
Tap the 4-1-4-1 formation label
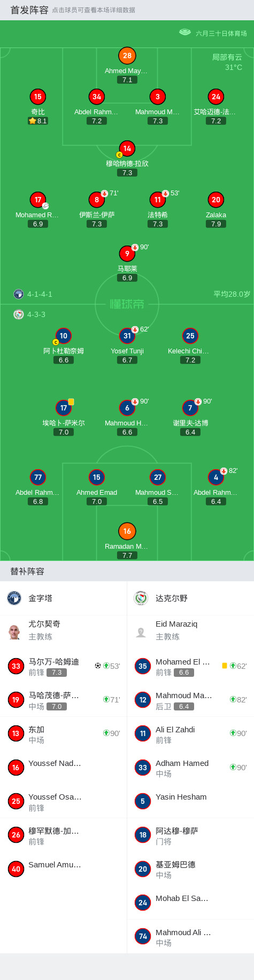(40, 294)
